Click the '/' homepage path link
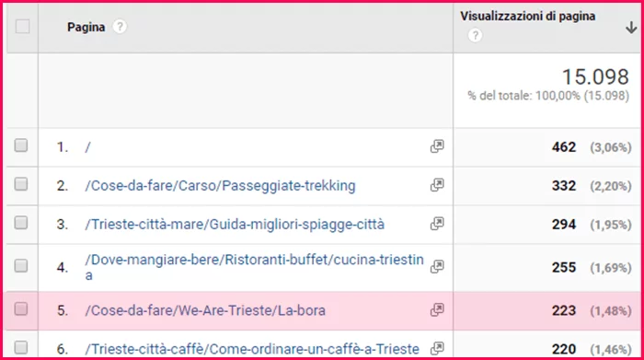The width and height of the screenshot is (644, 360). (x=87, y=147)
